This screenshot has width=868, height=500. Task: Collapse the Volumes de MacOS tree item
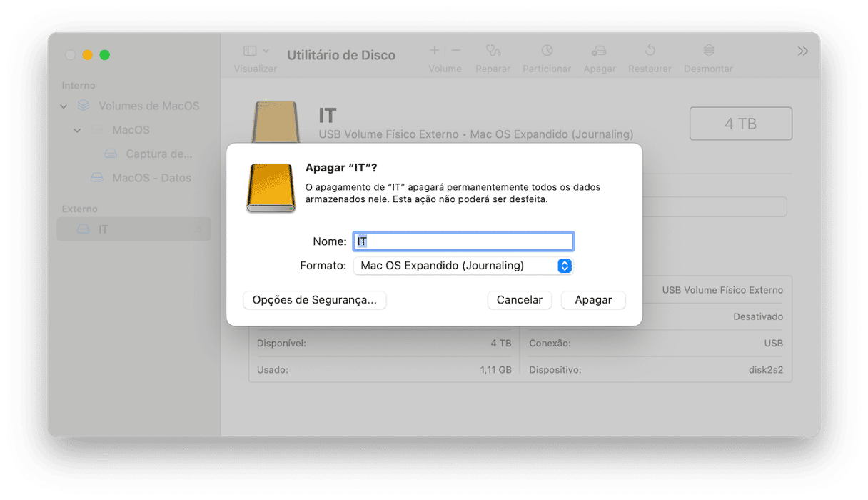pyautogui.click(x=64, y=106)
